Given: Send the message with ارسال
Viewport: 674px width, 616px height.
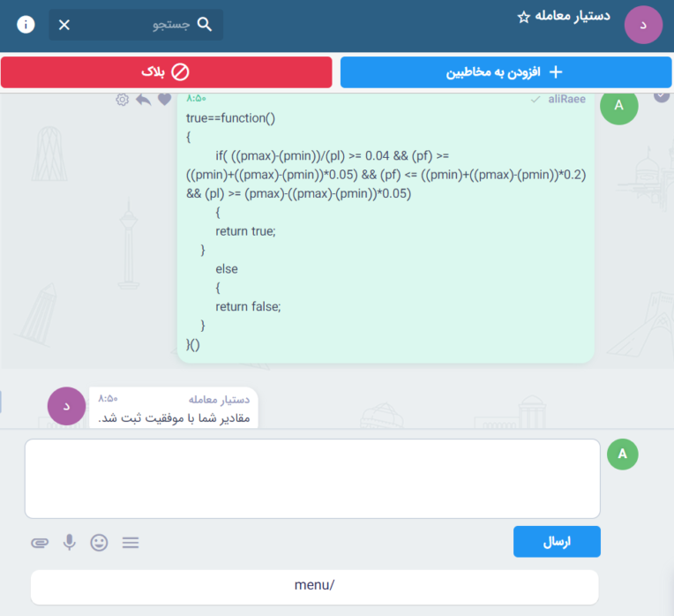Looking at the screenshot, I should 557,542.
